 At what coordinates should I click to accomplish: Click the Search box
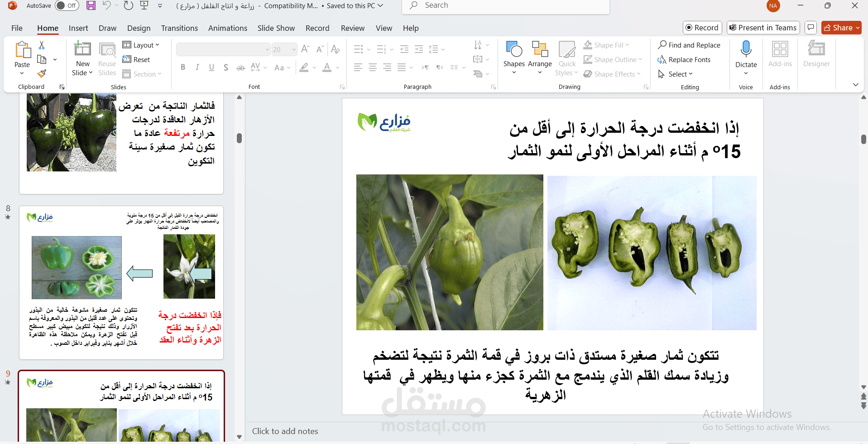pyautogui.click(x=505, y=6)
